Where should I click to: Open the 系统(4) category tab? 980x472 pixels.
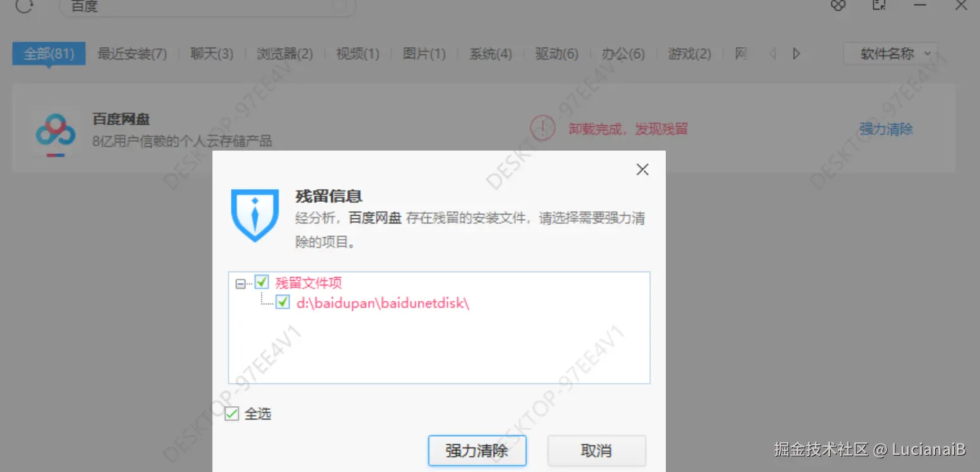pyautogui.click(x=490, y=54)
